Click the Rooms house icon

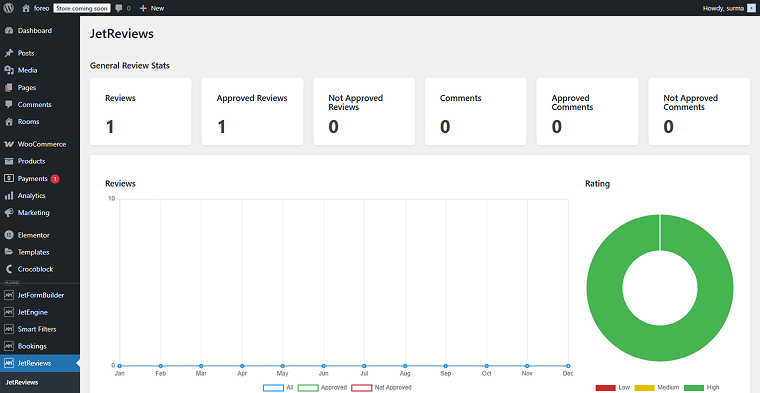[9, 122]
